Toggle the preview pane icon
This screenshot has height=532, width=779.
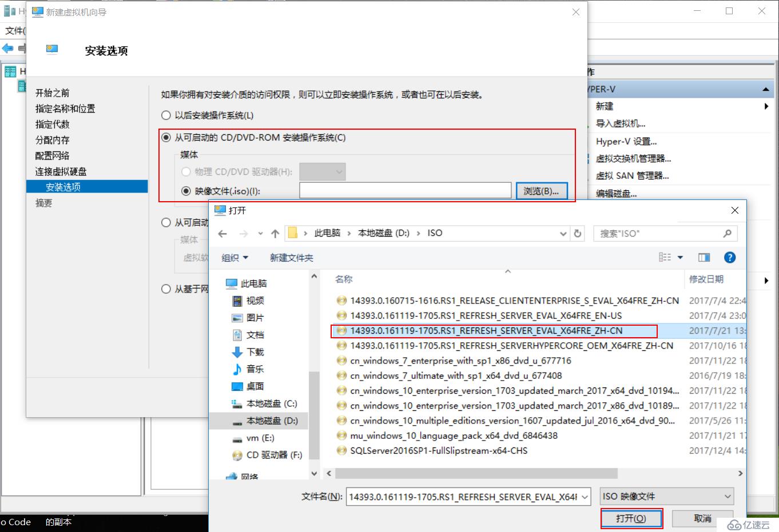click(704, 258)
